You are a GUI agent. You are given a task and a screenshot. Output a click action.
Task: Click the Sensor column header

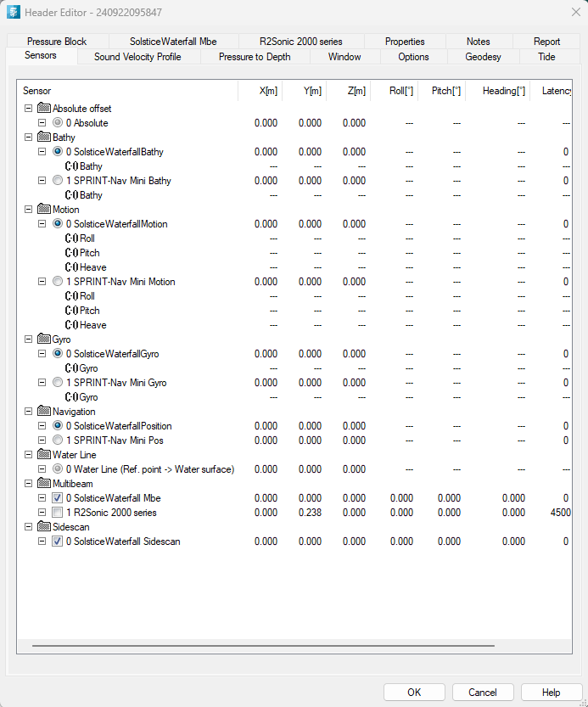tap(127, 91)
